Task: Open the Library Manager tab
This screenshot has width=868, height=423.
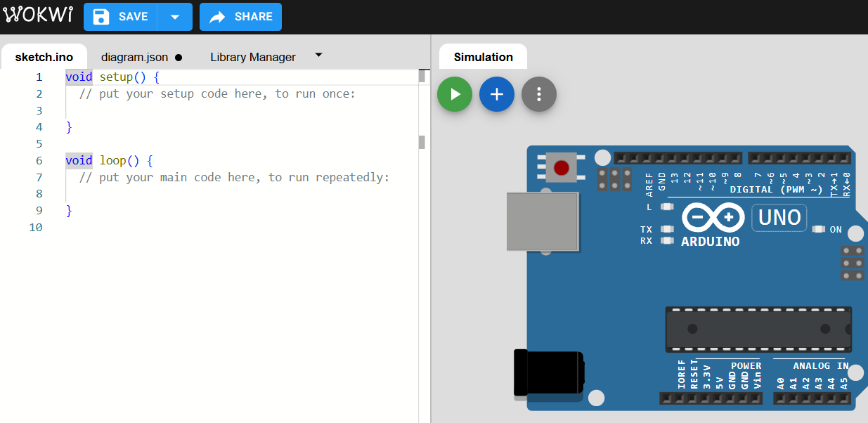Action: [253, 57]
